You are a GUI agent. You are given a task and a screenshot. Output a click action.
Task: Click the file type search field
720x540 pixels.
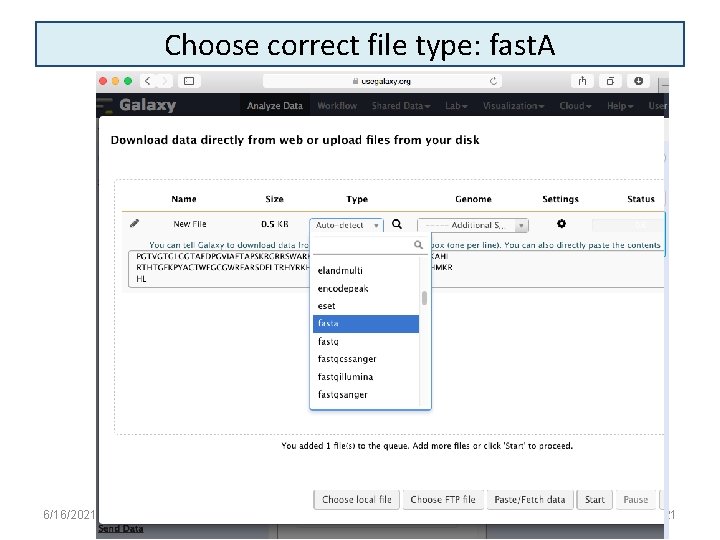tap(370, 245)
